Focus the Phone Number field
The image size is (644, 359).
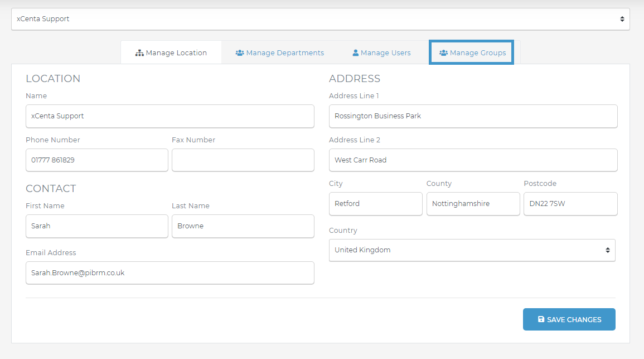point(96,160)
